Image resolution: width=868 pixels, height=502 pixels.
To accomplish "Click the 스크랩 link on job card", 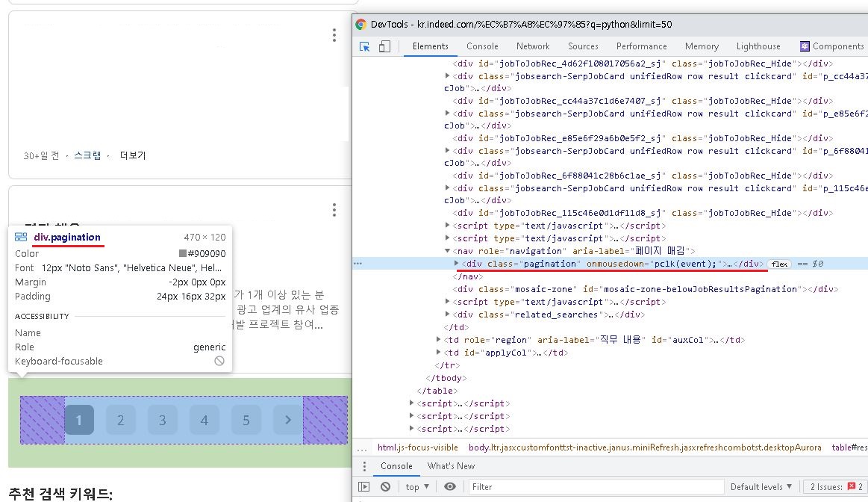I will tap(87, 155).
